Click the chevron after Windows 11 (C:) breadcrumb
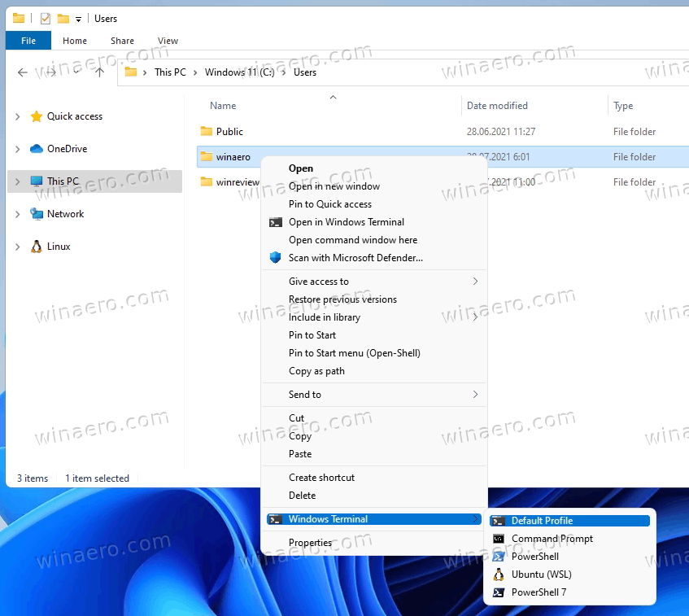The width and height of the screenshot is (689, 616). (x=284, y=72)
